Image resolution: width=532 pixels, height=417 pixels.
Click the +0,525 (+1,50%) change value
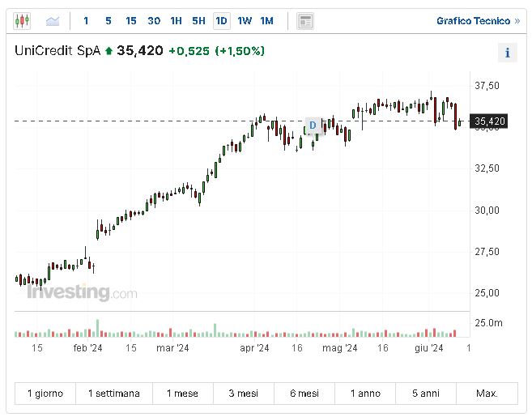[x=216, y=51]
